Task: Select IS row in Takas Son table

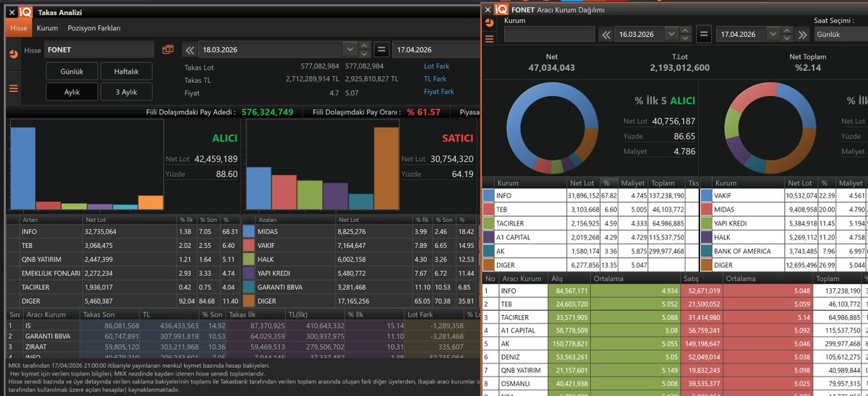Action: [x=242, y=326]
